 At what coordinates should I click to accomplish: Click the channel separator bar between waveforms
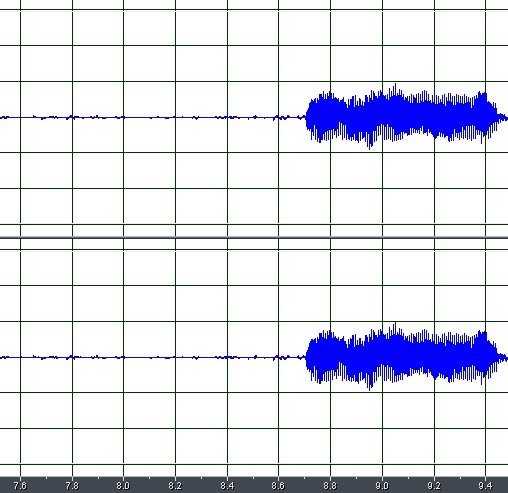[x=254, y=237]
